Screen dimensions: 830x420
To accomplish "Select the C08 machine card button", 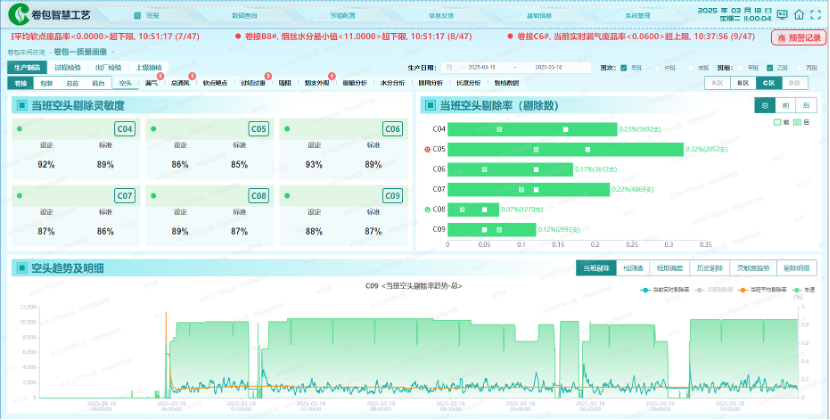I will click(x=258, y=196).
